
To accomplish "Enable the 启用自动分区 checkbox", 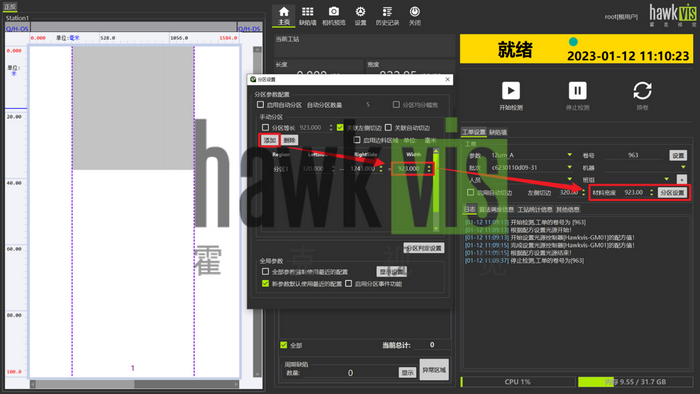I will click(260, 104).
